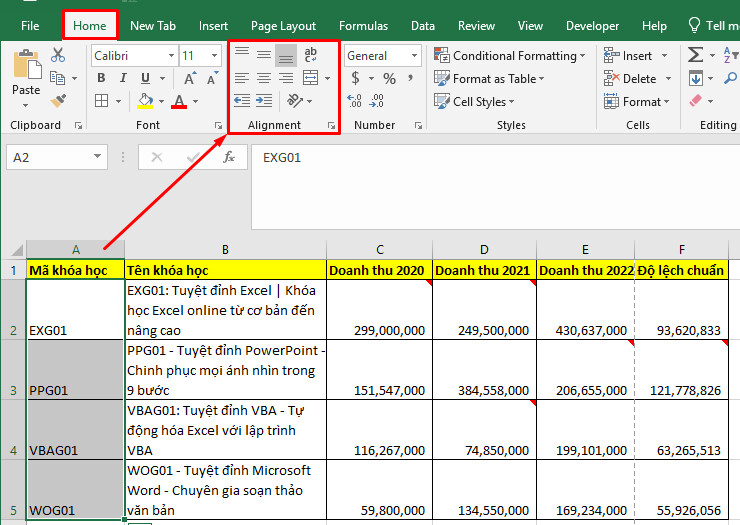This screenshot has width=740, height=525.
Task: Click the Wrap Text icon
Action: point(311,55)
